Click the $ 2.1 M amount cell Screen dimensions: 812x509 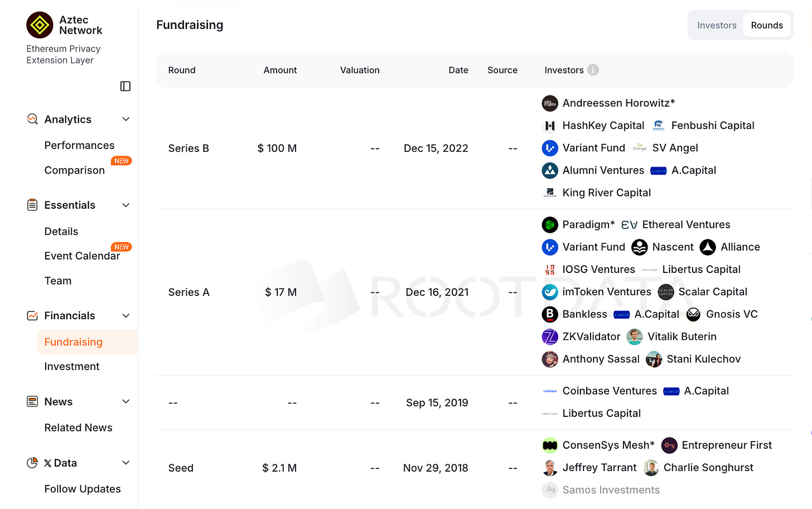279,468
